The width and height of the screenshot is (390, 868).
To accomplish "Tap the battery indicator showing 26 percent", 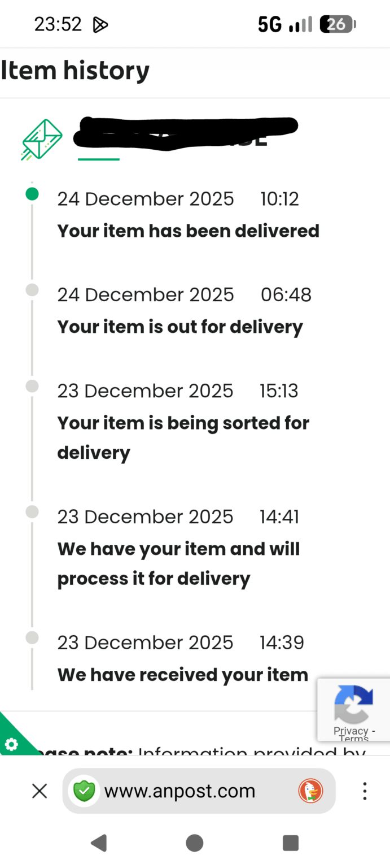I will tap(337, 24).
